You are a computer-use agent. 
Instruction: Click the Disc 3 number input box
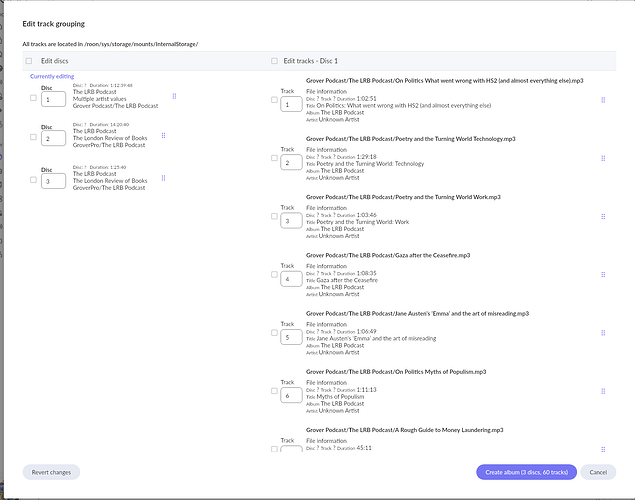(x=53, y=181)
